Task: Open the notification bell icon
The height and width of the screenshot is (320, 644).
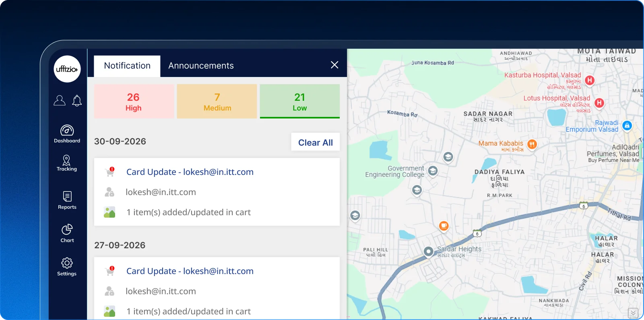Action: (77, 100)
